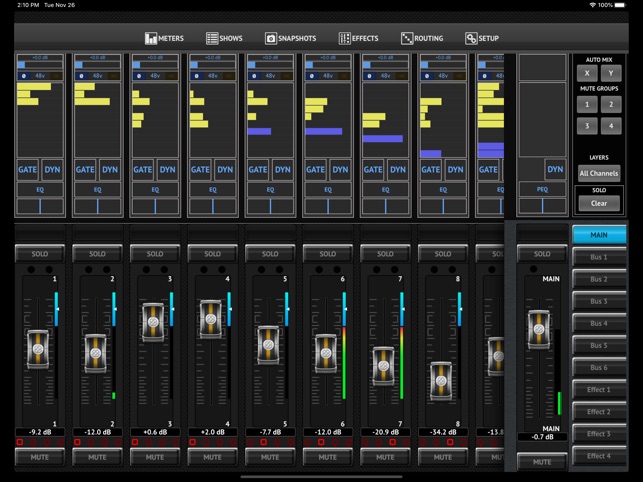Open the Gate on channel 1

(x=28, y=170)
